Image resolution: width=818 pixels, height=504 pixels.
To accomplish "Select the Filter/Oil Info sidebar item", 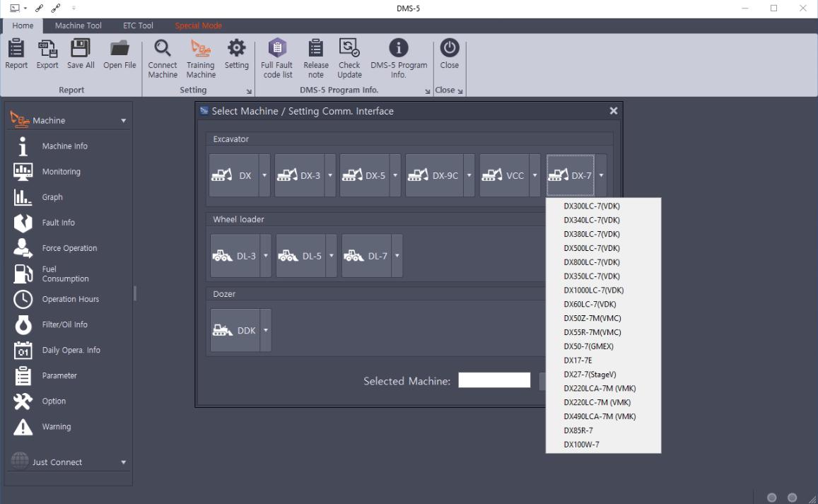I will 64,324.
